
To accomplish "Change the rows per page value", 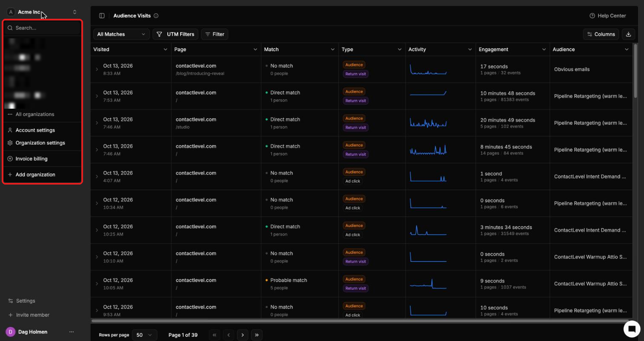I will coord(144,335).
